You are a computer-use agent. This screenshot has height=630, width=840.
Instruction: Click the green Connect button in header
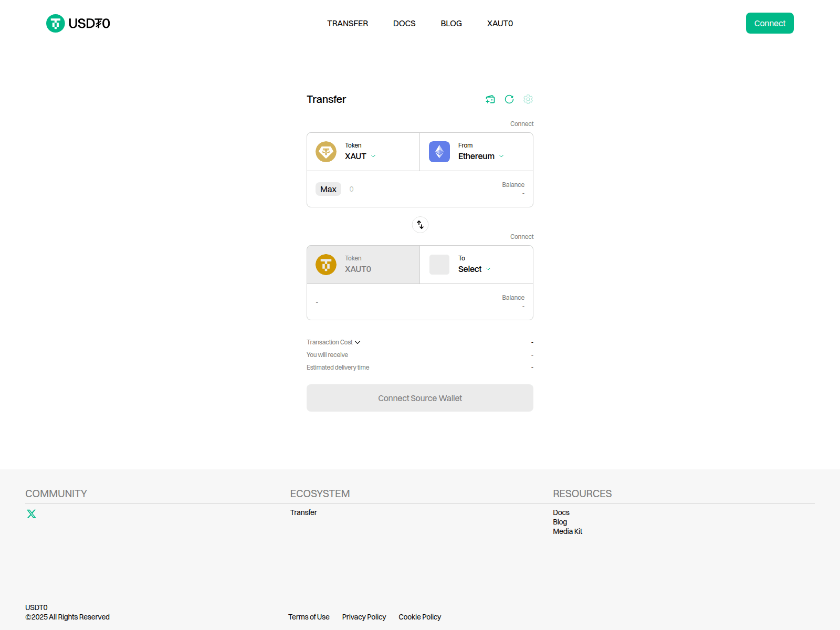click(770, 23)
